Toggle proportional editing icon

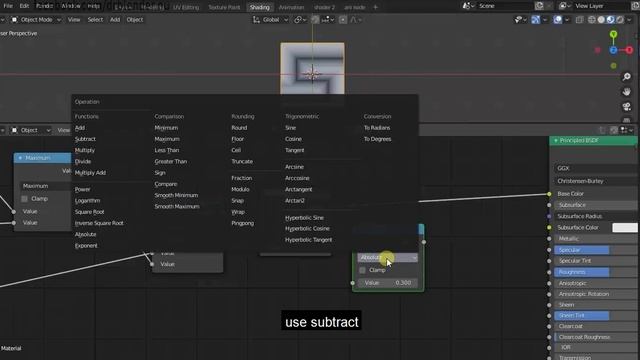pos(343,20)
